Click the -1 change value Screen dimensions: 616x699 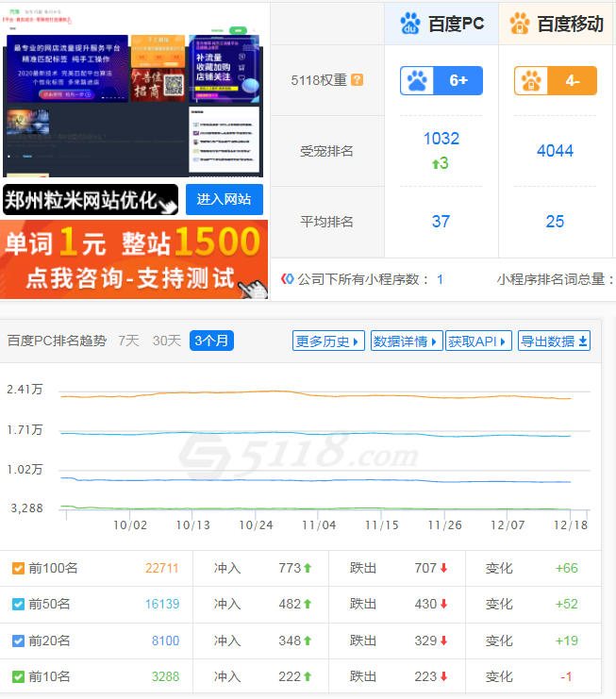click(566, 676)
